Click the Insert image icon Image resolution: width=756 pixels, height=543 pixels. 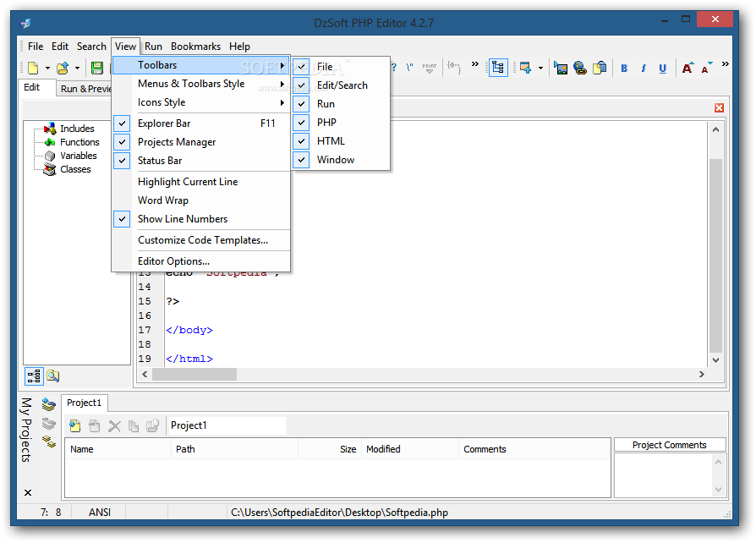pos(561,68)
